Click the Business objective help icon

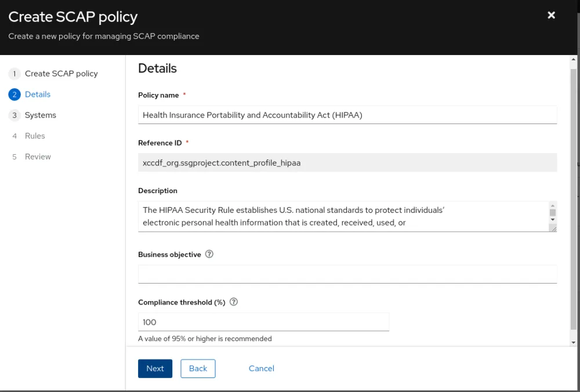point(209,254)
